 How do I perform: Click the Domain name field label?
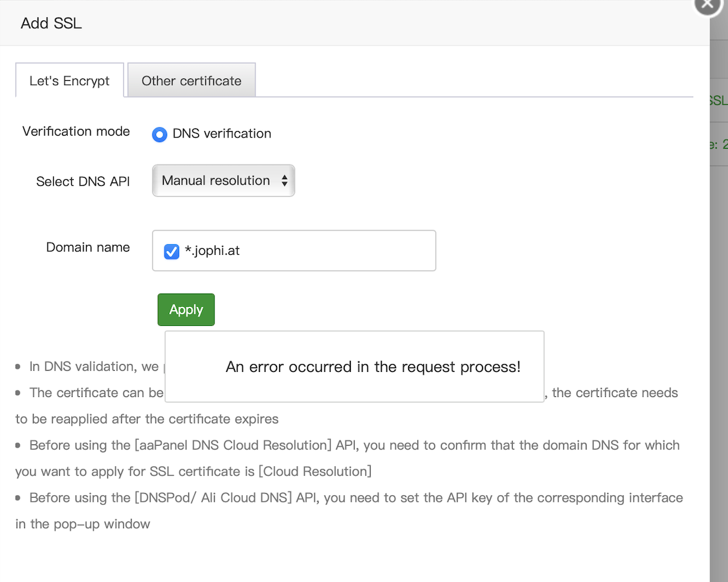[88, 248]
